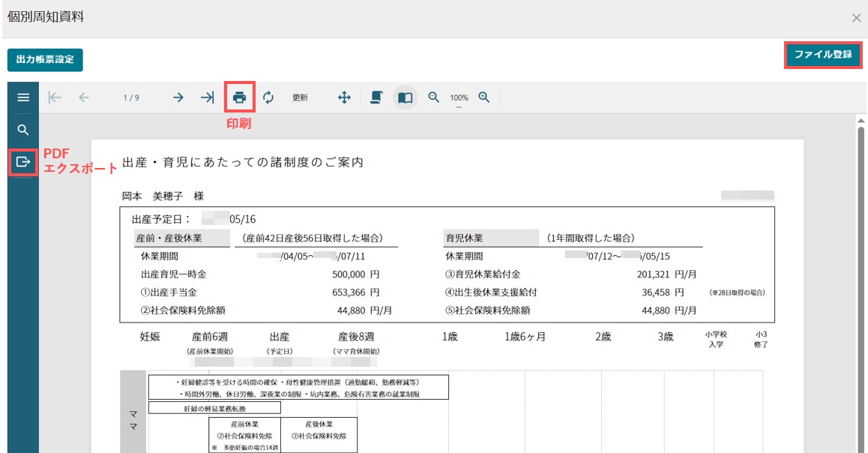
Task: Click the page number field 1 / 9
Action: (x=131, y=97)
